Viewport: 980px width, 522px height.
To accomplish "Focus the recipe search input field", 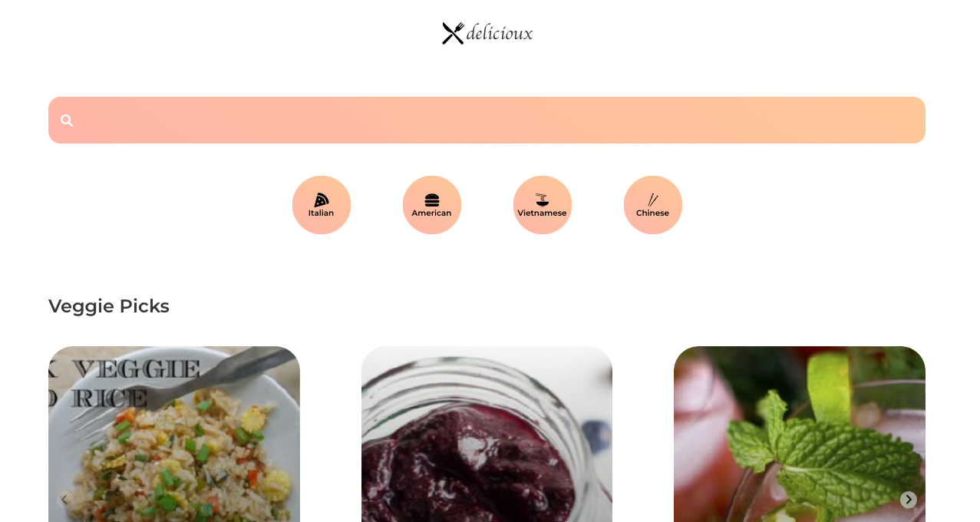I will (487, 121).
